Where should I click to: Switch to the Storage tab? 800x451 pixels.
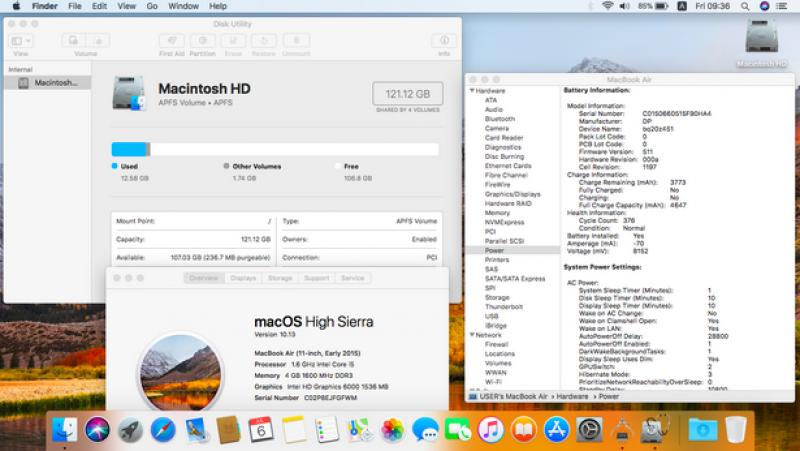pyautogui.click(x=280, y=278)
